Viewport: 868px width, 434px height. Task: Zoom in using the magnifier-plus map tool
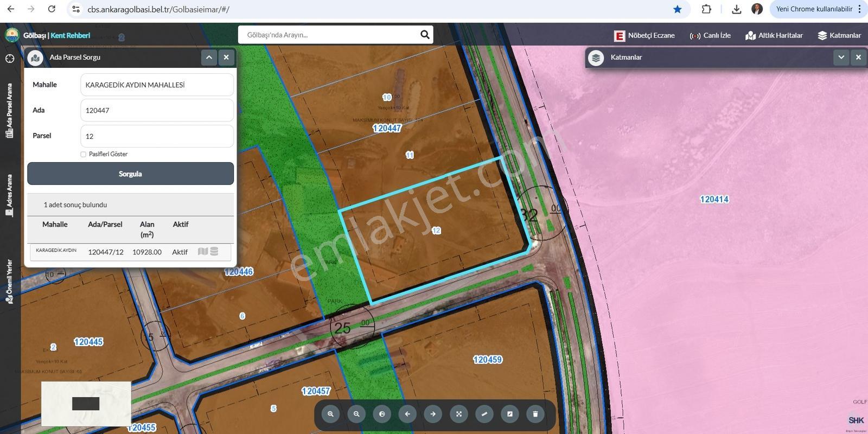(x=330, y=414)
